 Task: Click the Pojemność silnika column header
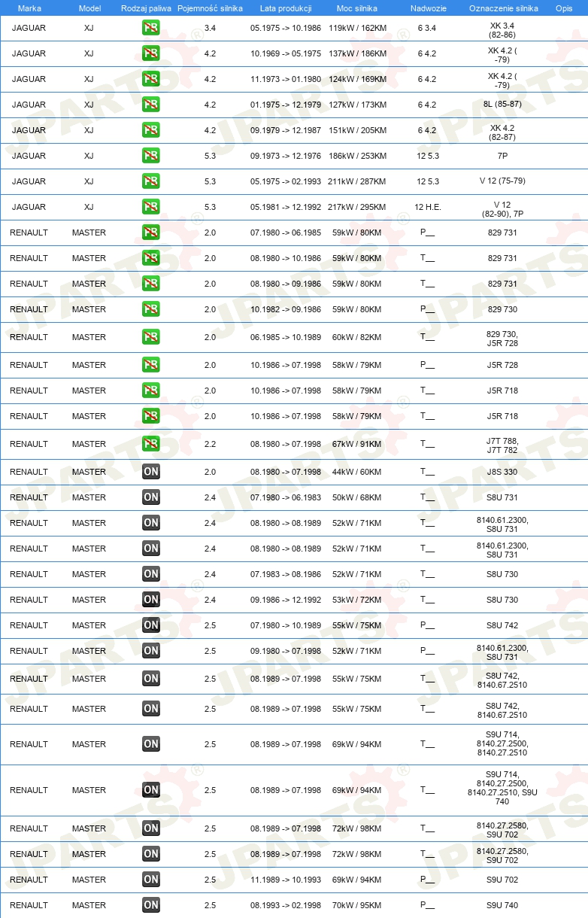coord(210,8)
